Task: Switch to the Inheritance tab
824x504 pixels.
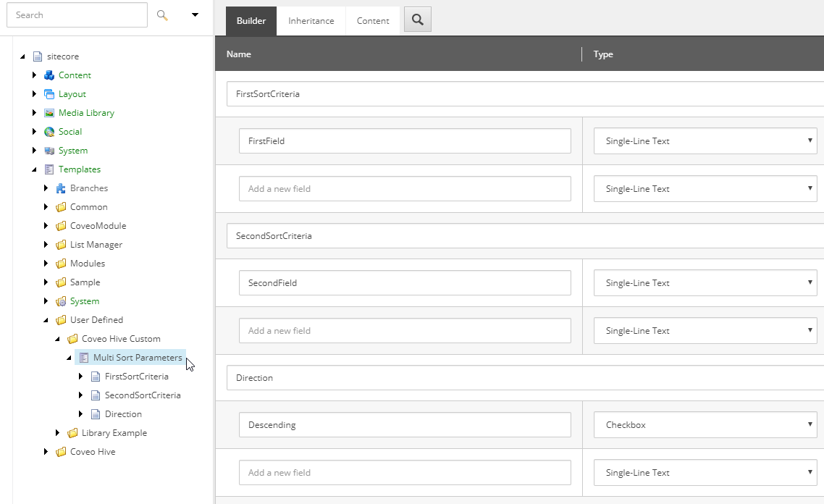Action: [311, 20]
